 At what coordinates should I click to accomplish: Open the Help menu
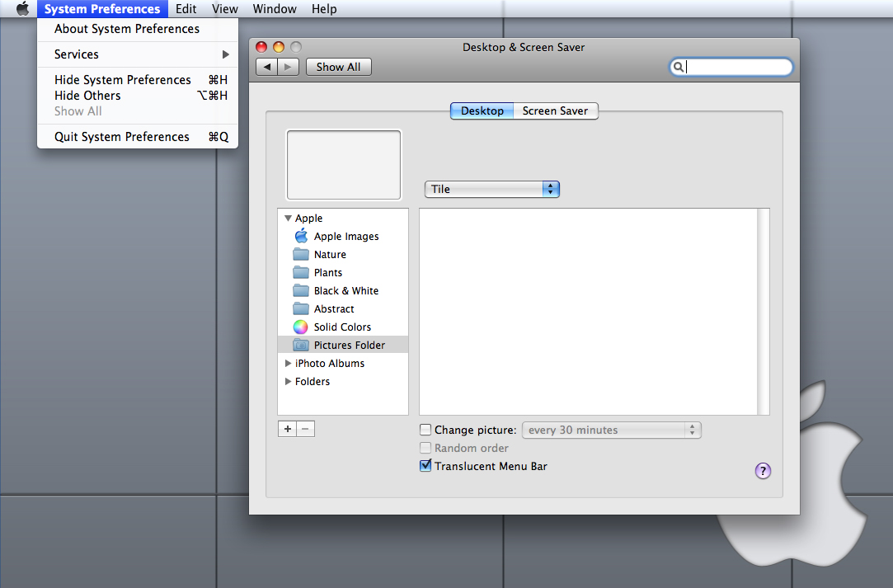pyautogui.click(x=324, y=9)
